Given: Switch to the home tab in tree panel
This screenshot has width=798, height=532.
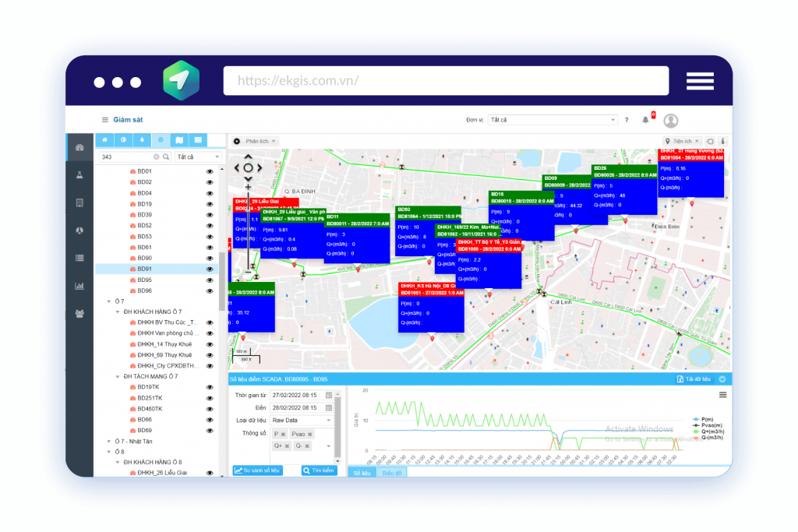Looking at the screenshot, I should (105, 140).
